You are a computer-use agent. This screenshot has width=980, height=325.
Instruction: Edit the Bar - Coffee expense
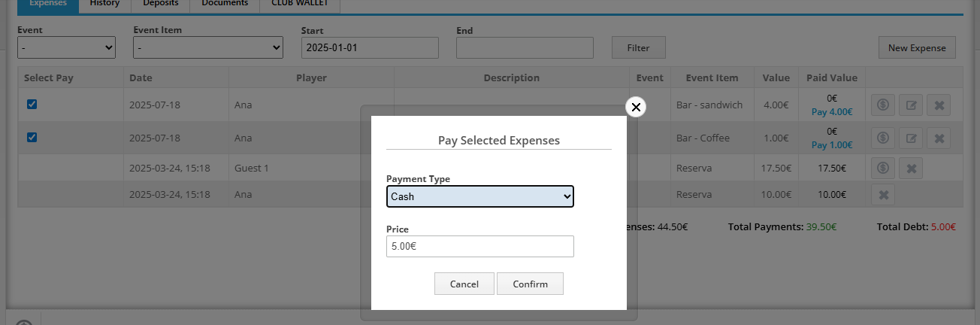(x=911, y=138)
